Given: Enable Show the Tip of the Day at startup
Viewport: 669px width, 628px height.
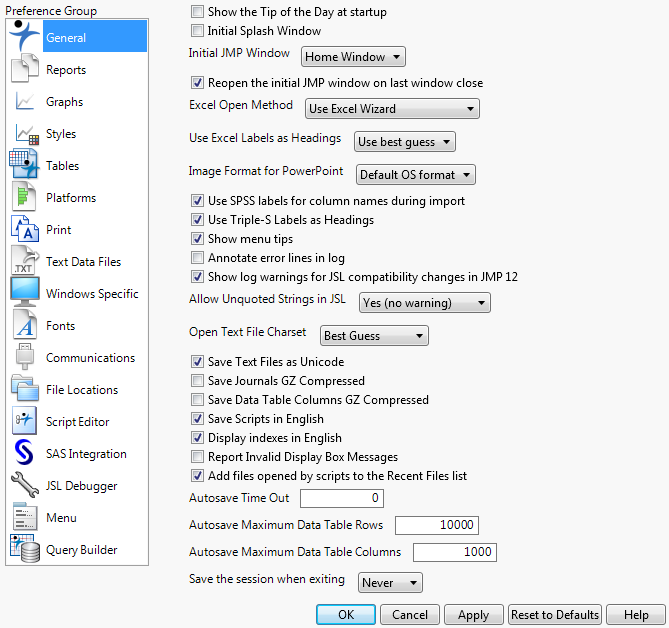Looking at the screenshot, I should [x=197, y=12].
